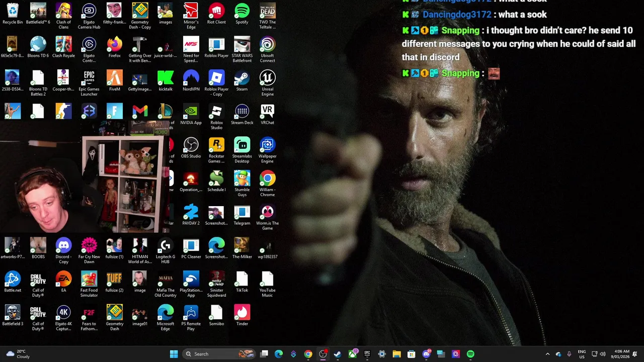
Task: Select Streamlabs Desktop shortcut
Action: [x=242, y=150]
